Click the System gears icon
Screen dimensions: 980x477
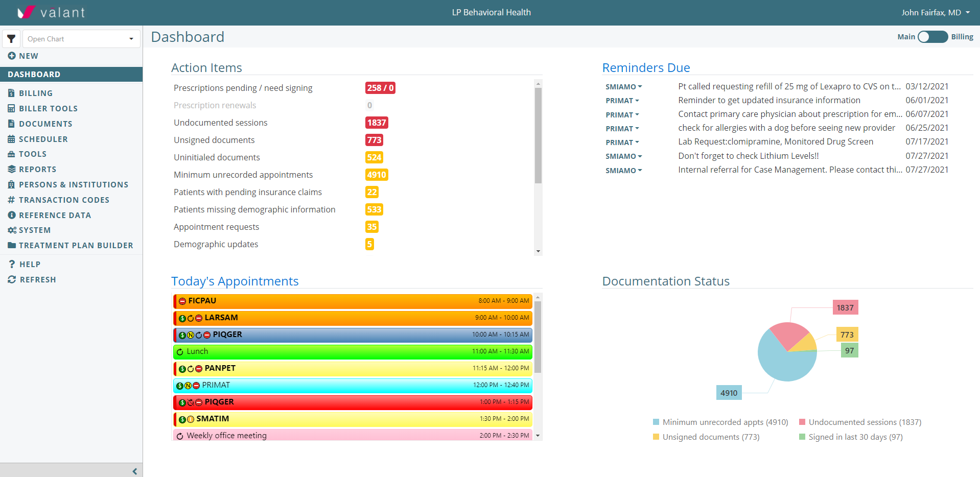coord(12,230)
